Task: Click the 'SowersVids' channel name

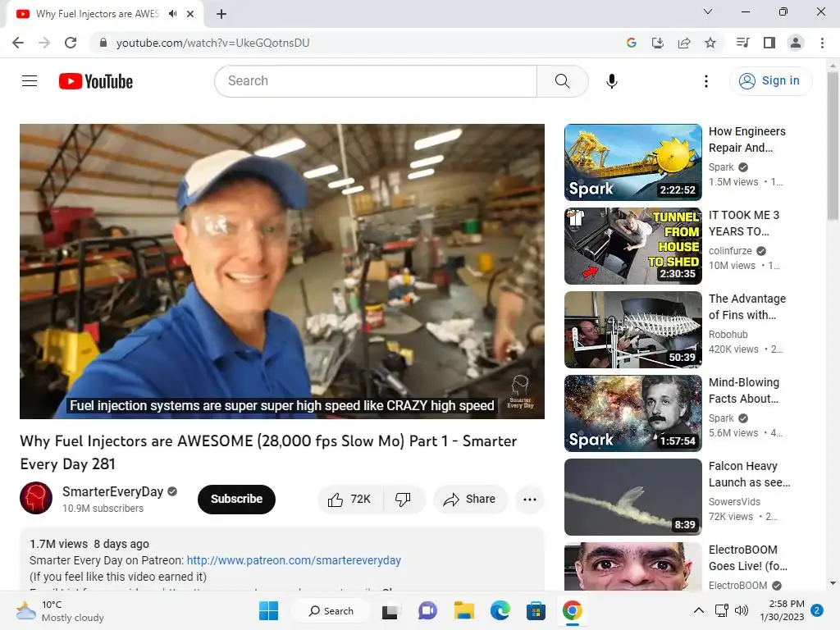Action: [734, 501]
